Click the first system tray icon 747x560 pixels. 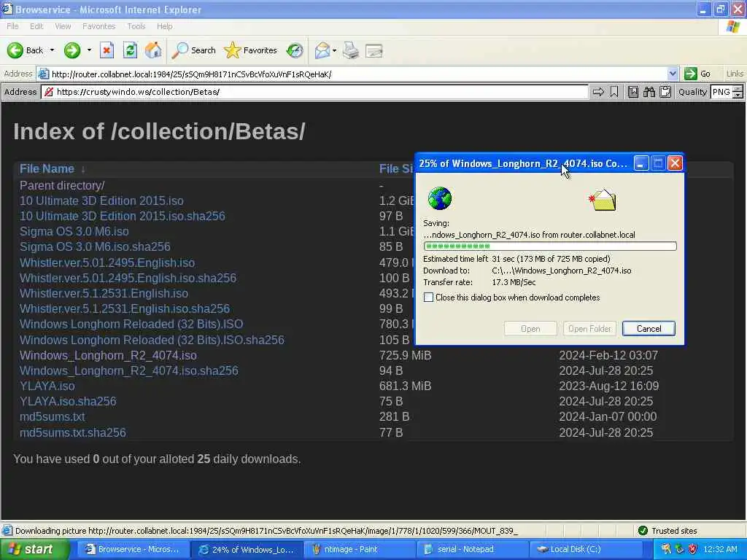pyautogui.click(x=665, y=550)
